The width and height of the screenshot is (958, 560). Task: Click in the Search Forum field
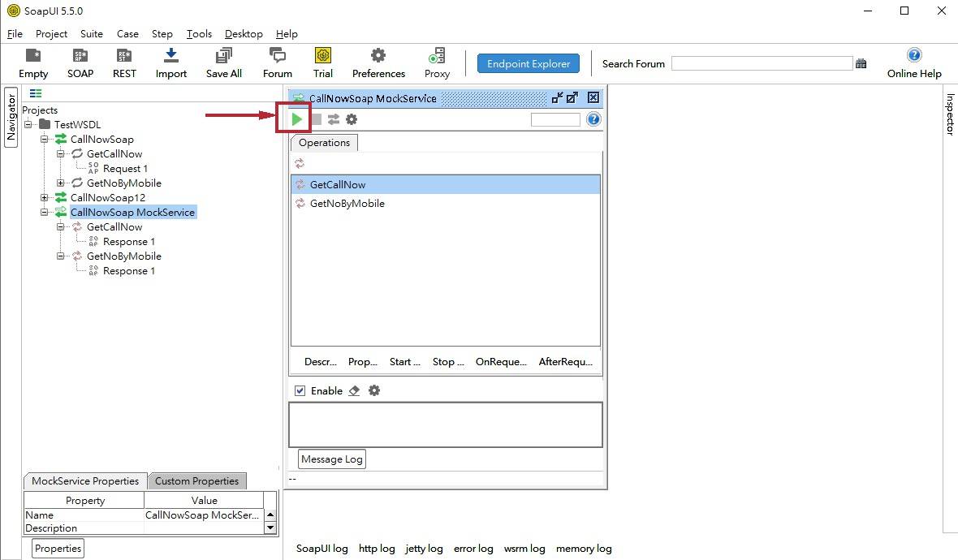(762, 63)
